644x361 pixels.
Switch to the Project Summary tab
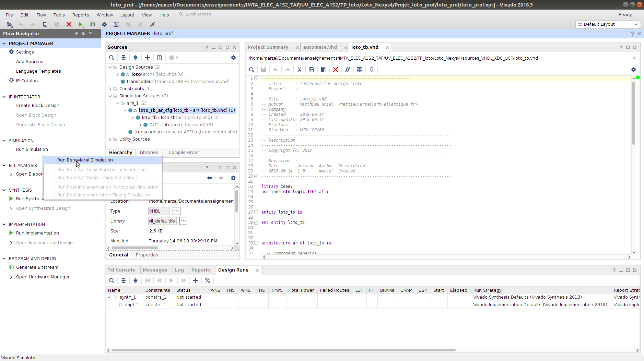268,47
